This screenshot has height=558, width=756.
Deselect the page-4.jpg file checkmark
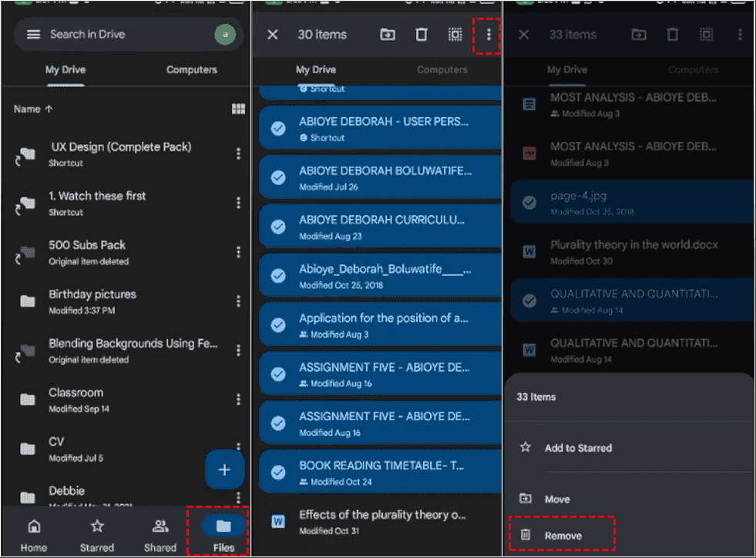529,203
